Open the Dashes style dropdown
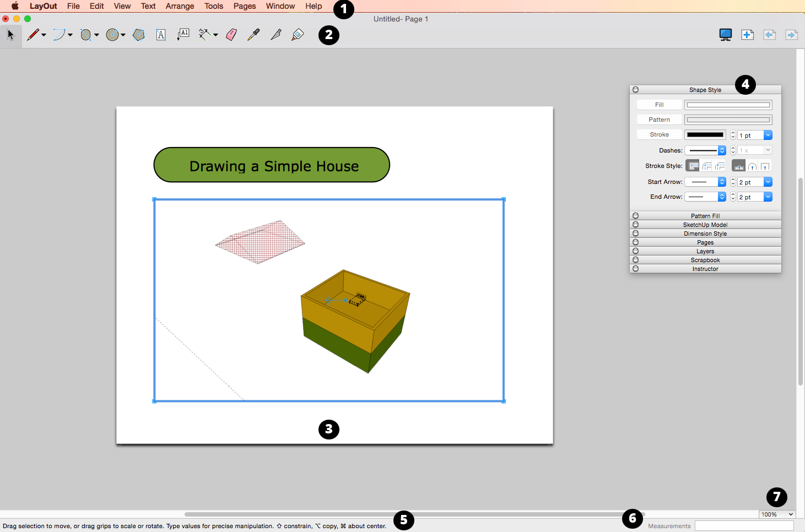Screen dimensions: 805x532 [705, 150]
